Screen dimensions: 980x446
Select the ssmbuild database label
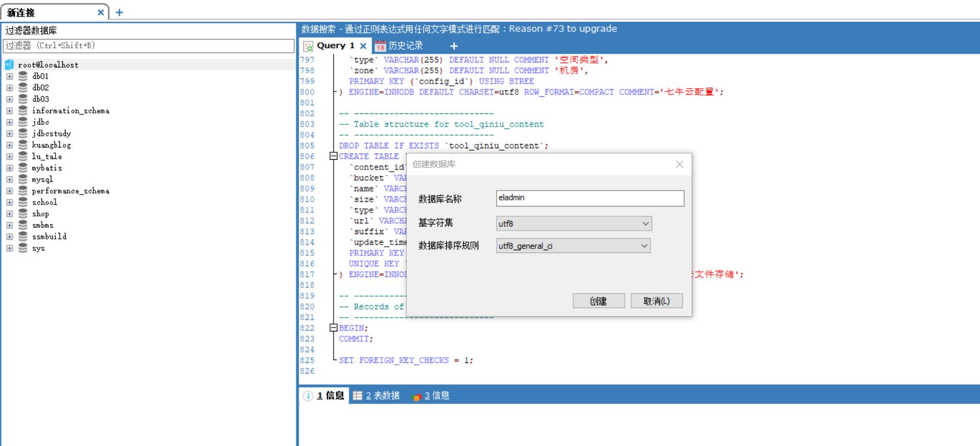(49, 236)
